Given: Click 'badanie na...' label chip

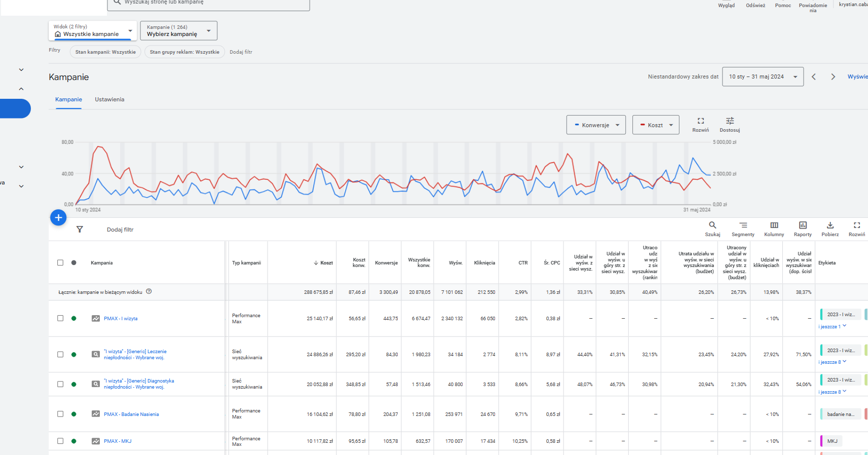Looking at the screenshot, I should [841, 414].
